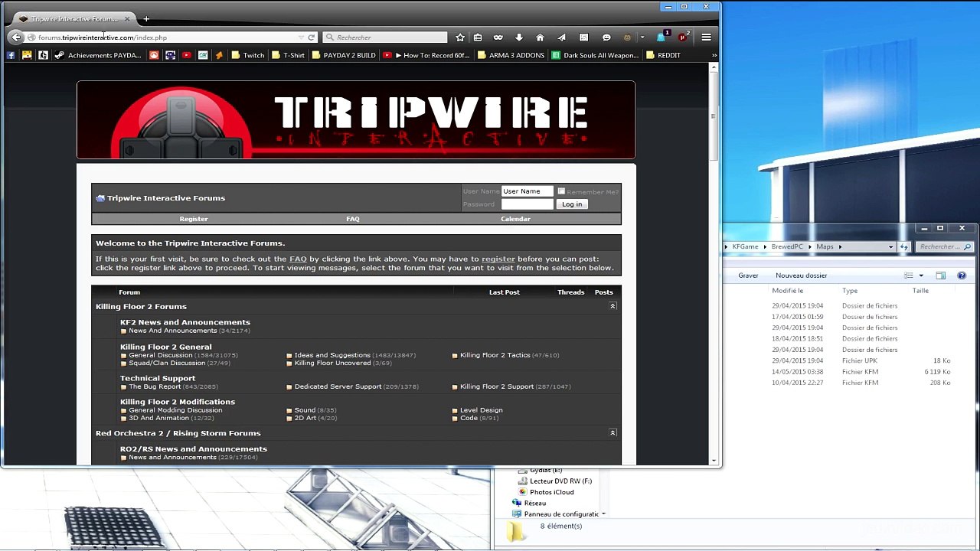Click Graver in Explorer toolbar
The height and width of the screenshot is (551, 980).
pyautogui.click(x=748, y=275)
